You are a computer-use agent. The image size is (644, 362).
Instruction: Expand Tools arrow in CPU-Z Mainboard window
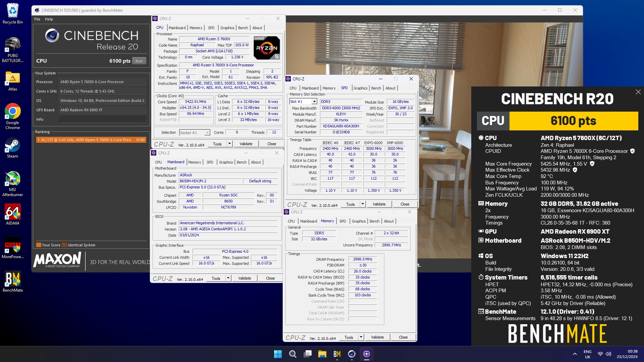[x=228, y=278]
